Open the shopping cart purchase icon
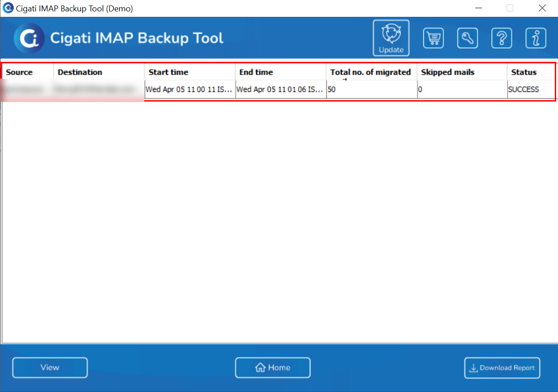558x392 pixels. pyautogui.click(x=433, y=38)
